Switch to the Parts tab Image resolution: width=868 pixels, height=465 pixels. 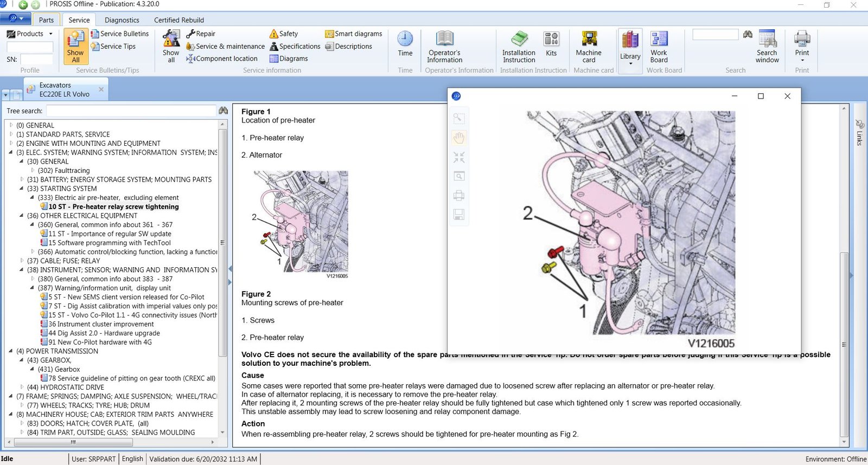pyautogui.click(x=46, y=20)
